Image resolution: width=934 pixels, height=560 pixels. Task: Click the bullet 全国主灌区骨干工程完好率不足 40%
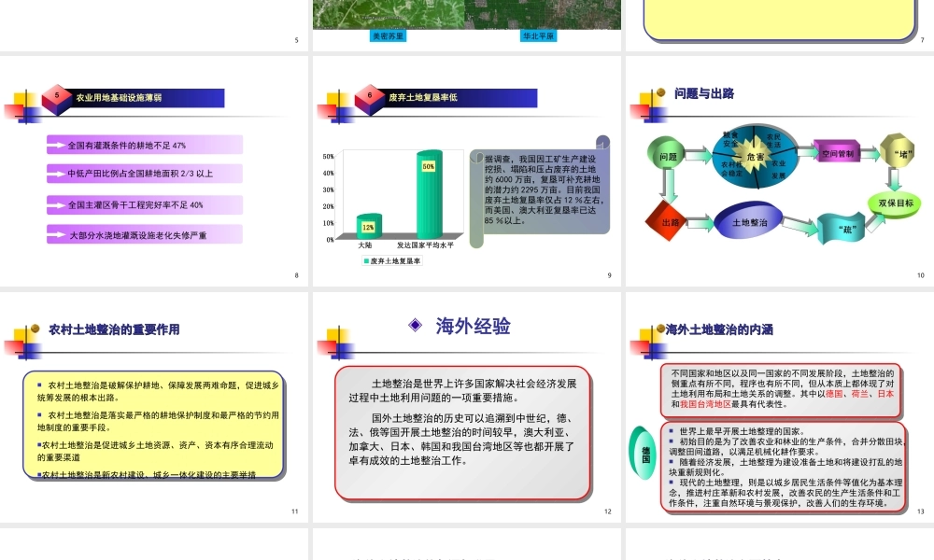coord(145,204)
